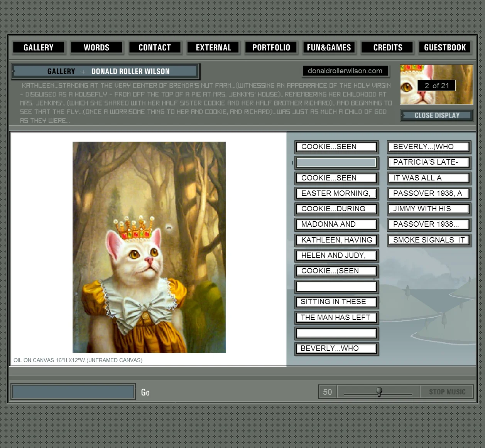Select PASSOVER 1938, A painting entry

[x=429, y=193]
